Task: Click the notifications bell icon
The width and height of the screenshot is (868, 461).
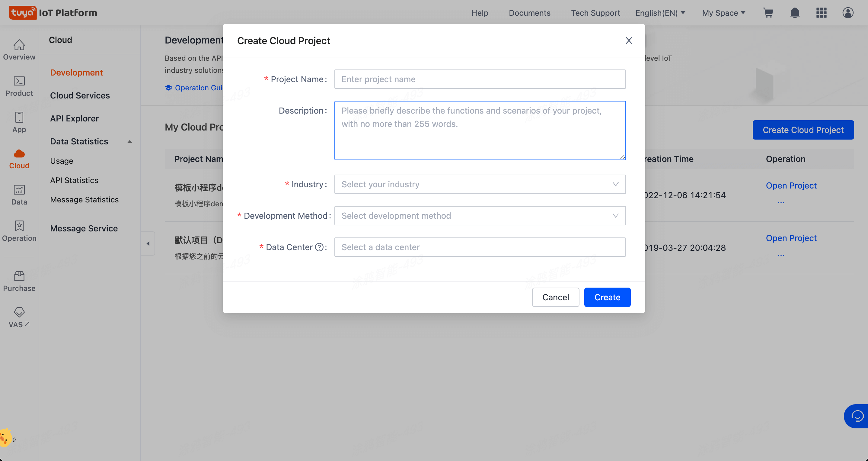Action: (795, 13)
